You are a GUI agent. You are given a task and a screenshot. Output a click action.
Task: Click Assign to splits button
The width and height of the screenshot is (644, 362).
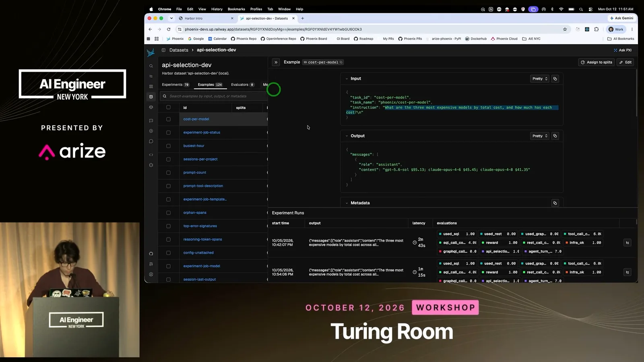(x=596, y=62)
